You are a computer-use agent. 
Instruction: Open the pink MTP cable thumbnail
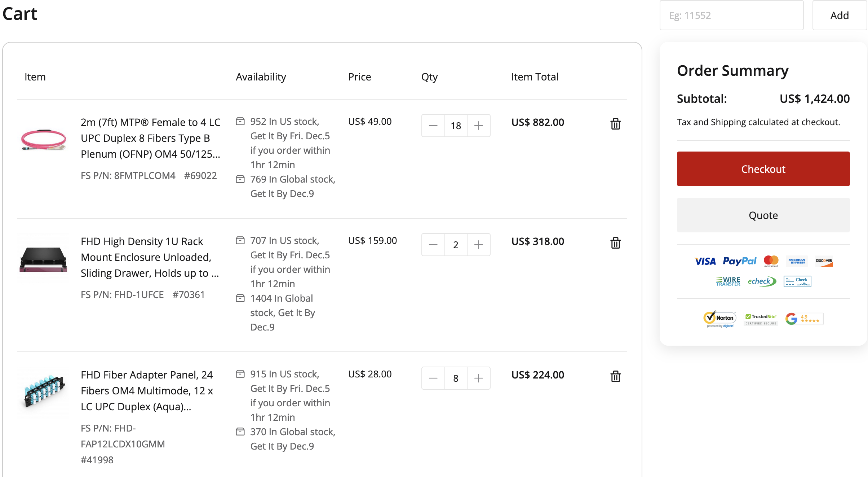(44, 139)
